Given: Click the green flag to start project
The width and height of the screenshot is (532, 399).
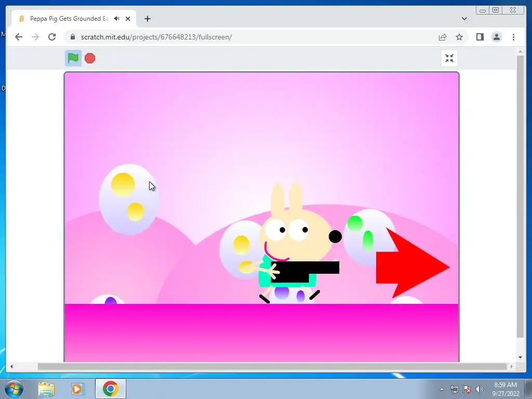Looking at the screenshot, I should click(73, 58).
